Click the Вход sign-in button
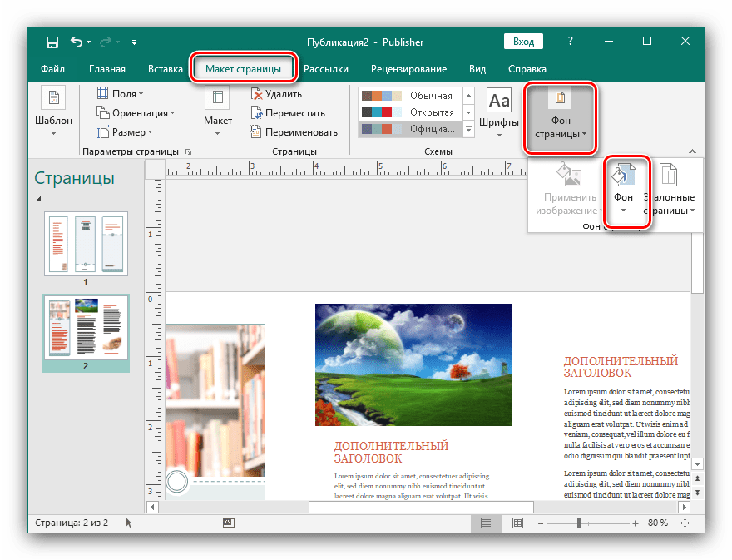Viewport: 732px width, 560px height. pyautogui.click(x=523, y=42)
